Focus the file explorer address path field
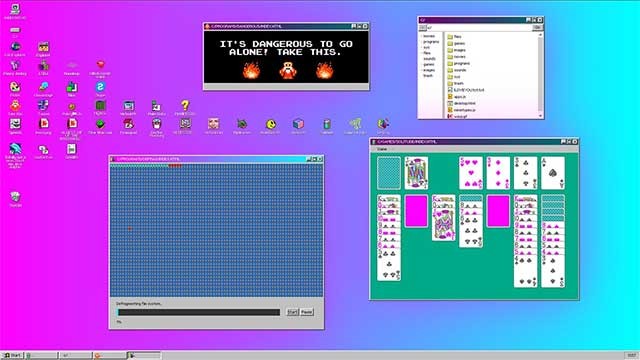640x360 pixels. click(479, 27)
